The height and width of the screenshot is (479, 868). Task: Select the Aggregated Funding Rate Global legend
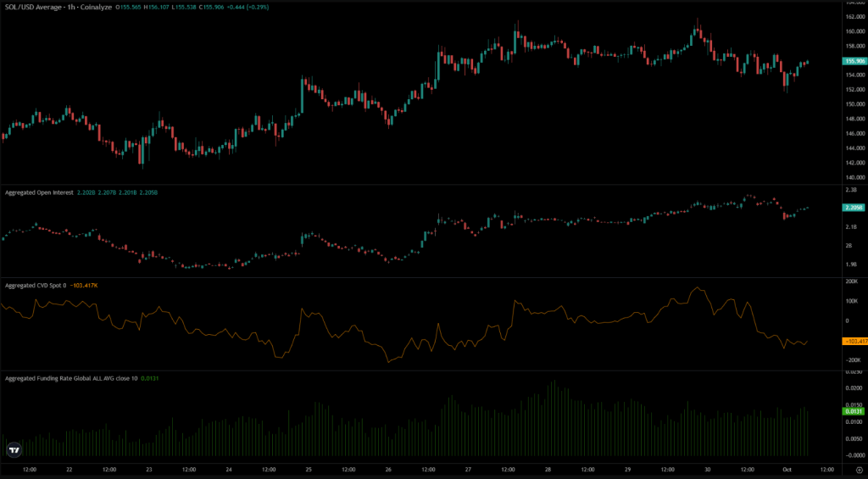(x=71, y=378)
